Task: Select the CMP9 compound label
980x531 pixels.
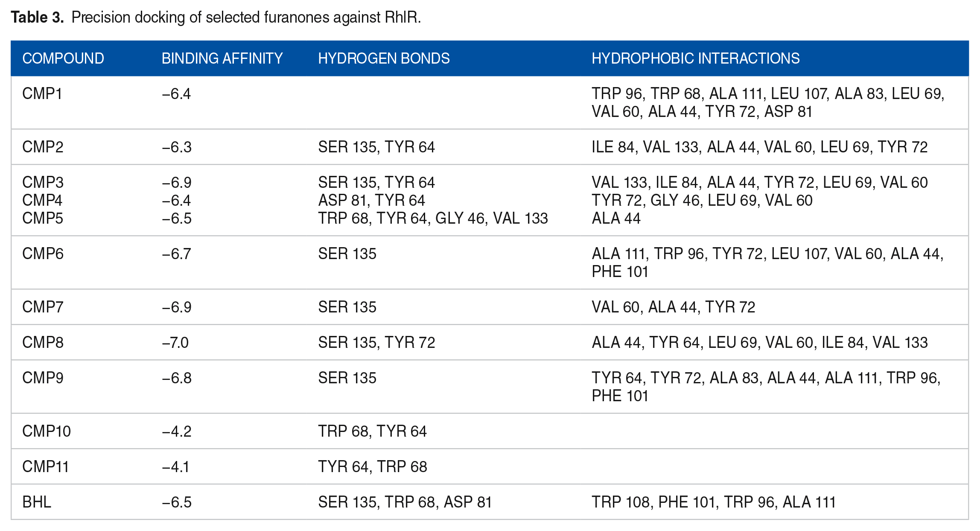Action: point(43,378)
